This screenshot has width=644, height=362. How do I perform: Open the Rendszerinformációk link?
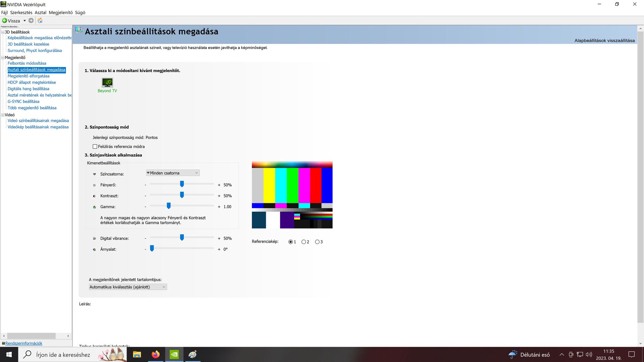[x=24, y=343]
